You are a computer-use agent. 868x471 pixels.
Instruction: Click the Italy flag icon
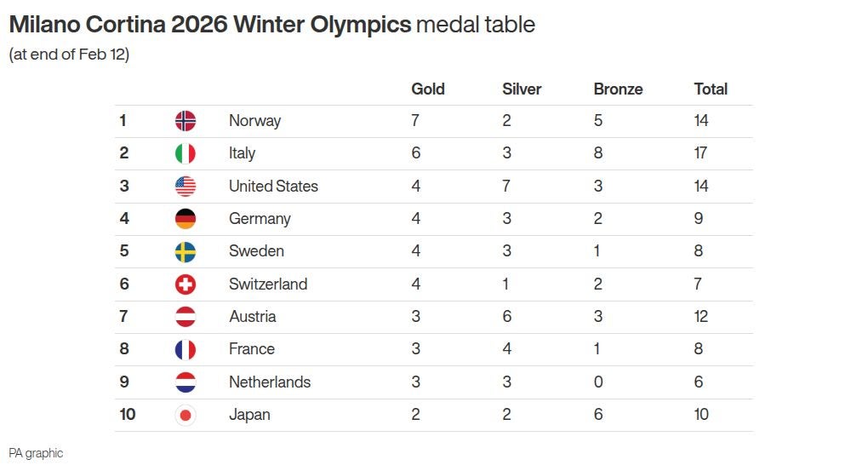[186, 153]
